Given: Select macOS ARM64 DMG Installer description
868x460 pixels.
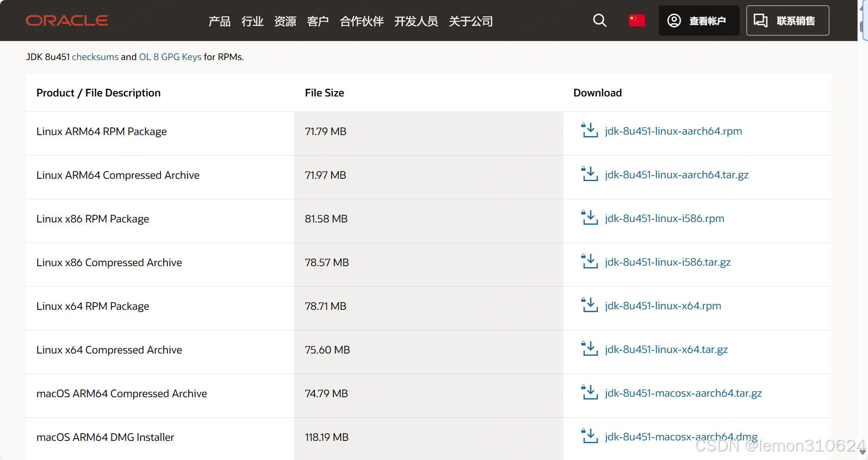Looking at the screenshot, I should [x=105, y=437].
